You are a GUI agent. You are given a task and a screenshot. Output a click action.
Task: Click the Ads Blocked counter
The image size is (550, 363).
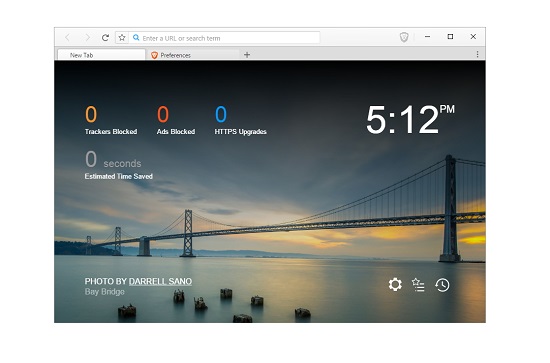[176, 120]
